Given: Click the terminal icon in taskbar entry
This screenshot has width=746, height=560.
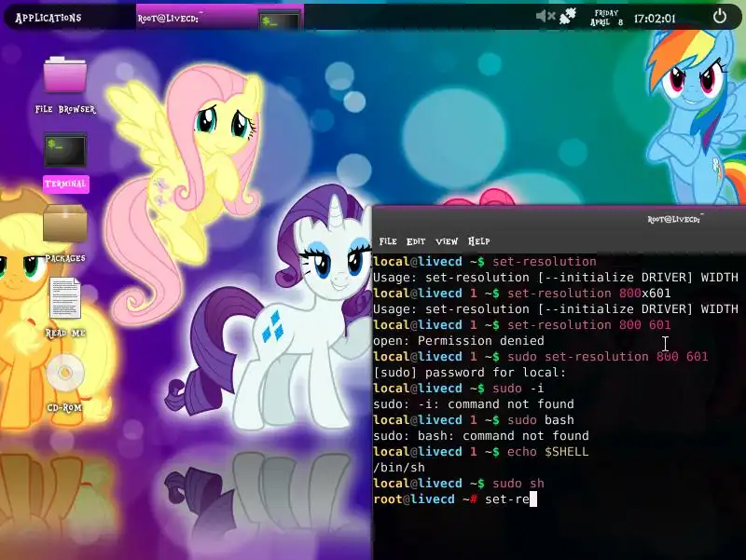Looking at the screenshot, I should coord(279,20).
